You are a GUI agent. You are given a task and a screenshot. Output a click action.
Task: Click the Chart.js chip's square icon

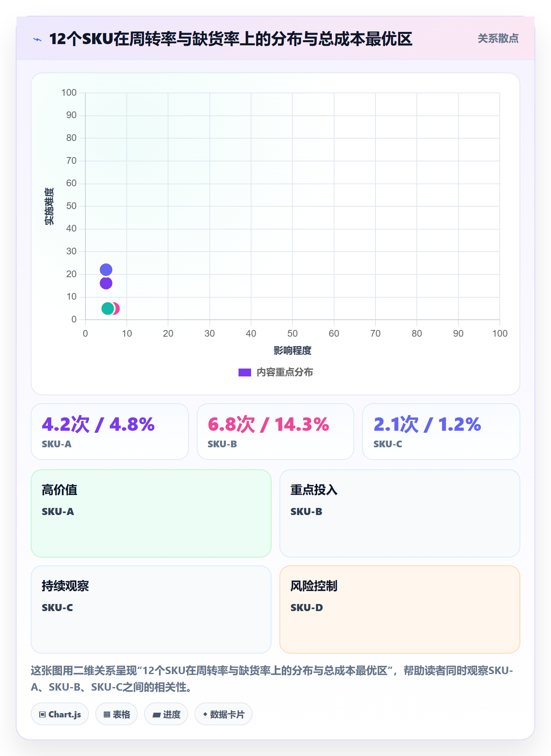[x=43, y=715]
